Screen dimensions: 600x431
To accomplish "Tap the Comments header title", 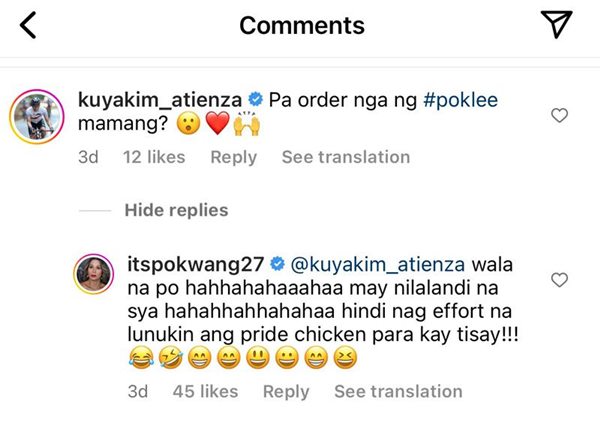I will click(x=302, y=25).
